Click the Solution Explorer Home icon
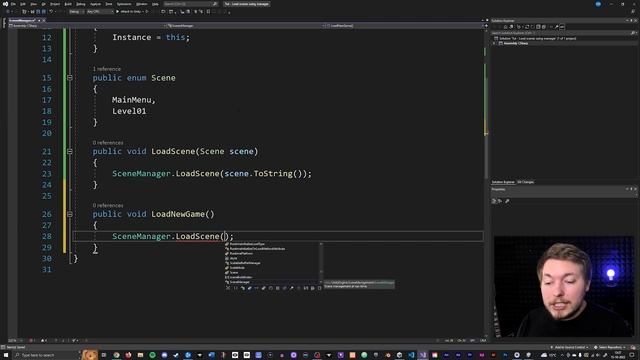This screenshot has height=360, width=640. pos(505,27)
